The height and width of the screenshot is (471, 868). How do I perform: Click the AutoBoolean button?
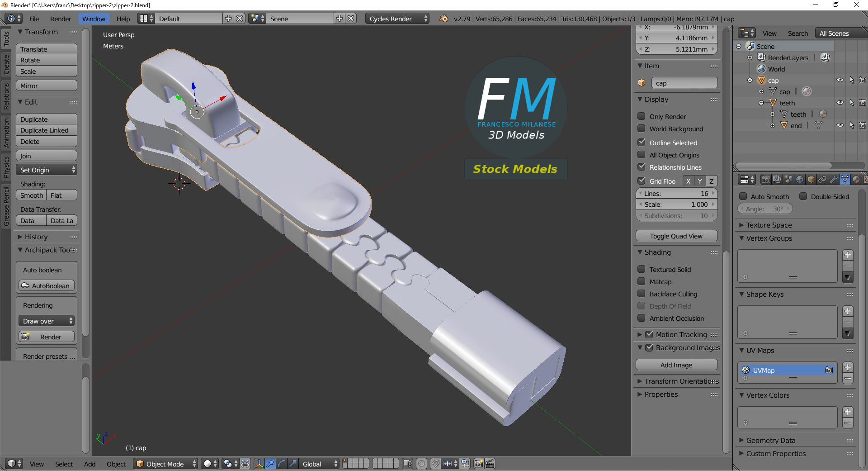click(x=47, y=285)
